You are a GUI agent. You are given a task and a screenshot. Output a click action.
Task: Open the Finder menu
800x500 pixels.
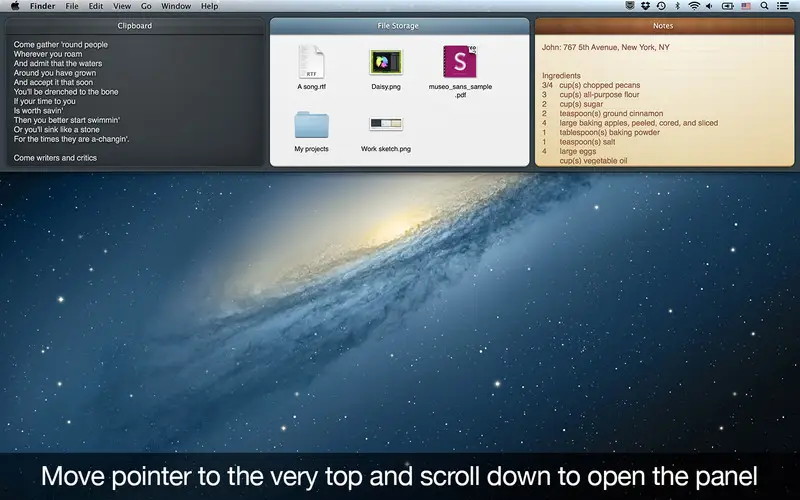pos(42,6)
